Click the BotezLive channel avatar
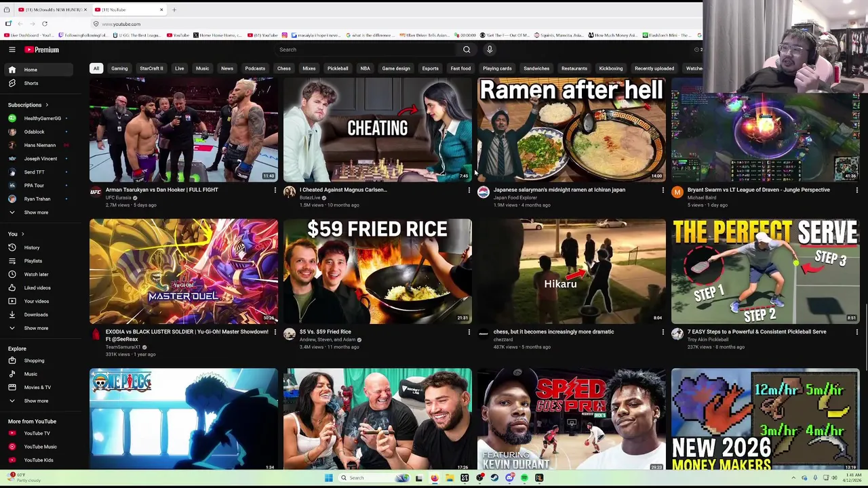868x488 pixels. (290, 192)
